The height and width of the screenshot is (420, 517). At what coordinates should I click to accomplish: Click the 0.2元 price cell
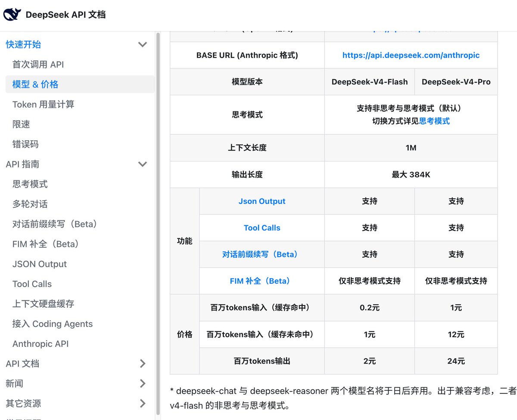coord(370,308)
